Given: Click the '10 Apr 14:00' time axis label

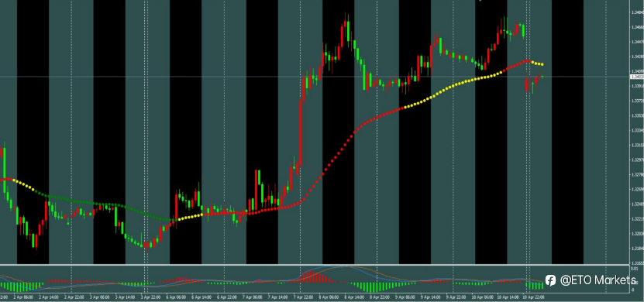Looking at the screenshot, I should (508, 297).
